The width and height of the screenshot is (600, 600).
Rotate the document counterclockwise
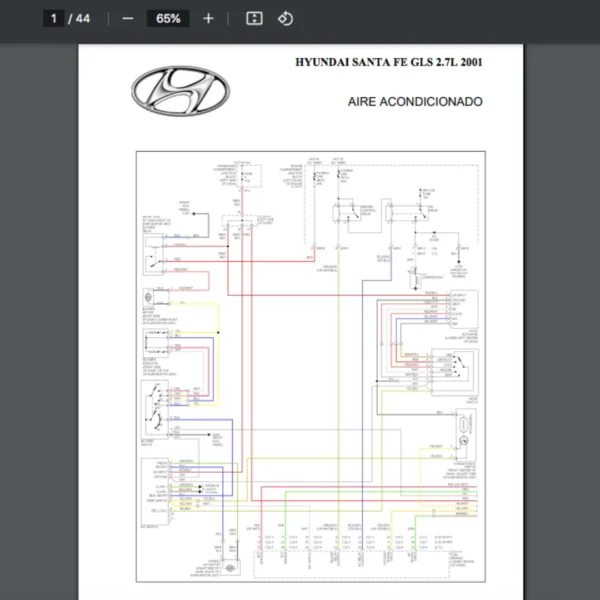285,18
